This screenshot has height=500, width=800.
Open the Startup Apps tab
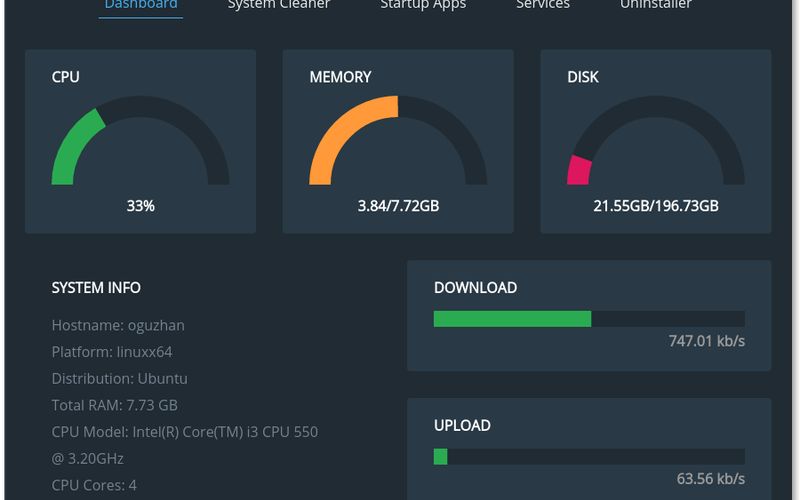tap(423, 5)
